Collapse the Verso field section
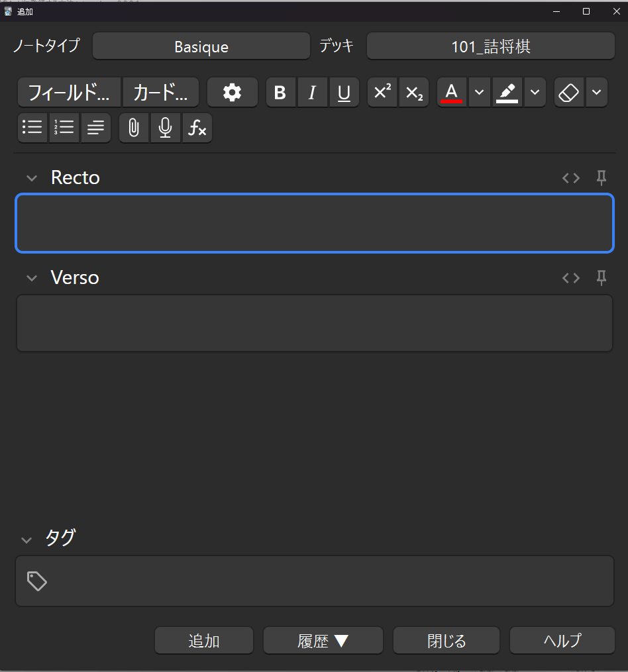The width and height of the screenshot is (628, 672). (x=31, y=278)
